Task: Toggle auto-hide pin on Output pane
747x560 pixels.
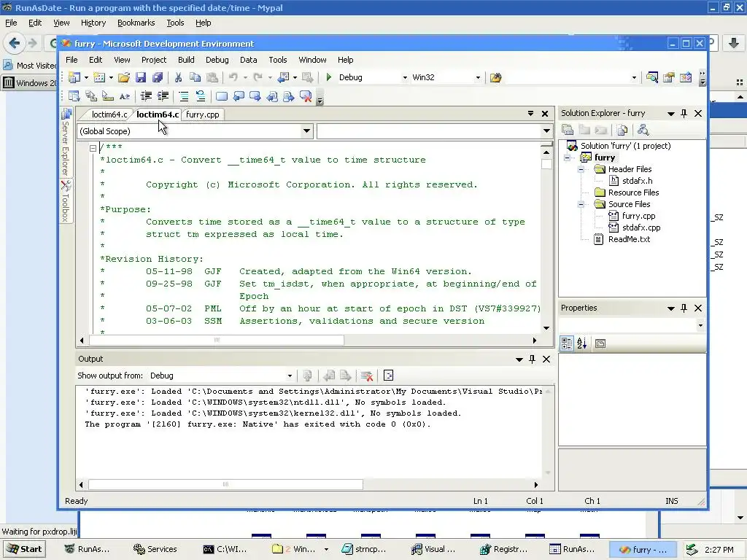Action: [532, 359]
